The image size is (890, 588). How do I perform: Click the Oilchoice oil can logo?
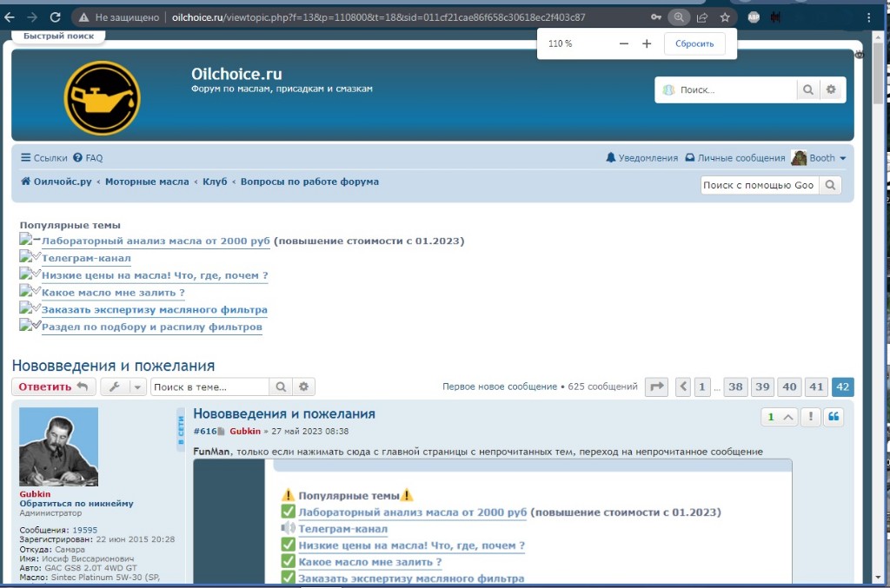coord(103,97)
